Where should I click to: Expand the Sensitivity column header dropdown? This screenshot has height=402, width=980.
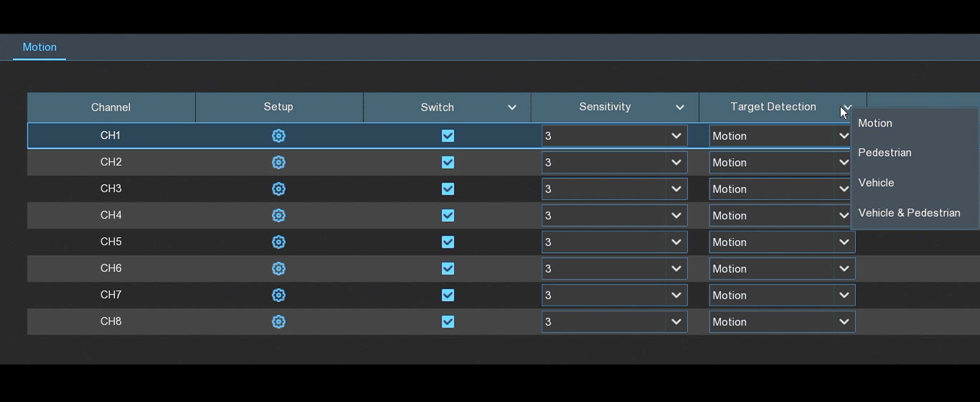click(680, 107)
